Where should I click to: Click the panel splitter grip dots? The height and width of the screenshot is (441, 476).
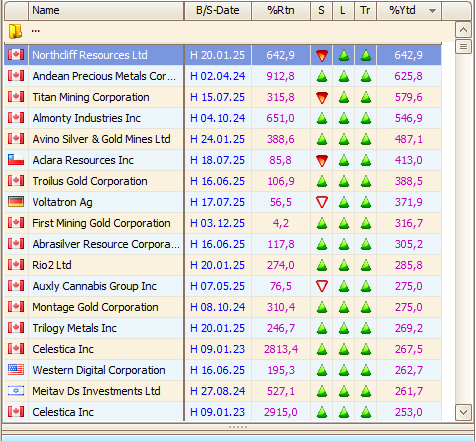[x=238, y=427]
